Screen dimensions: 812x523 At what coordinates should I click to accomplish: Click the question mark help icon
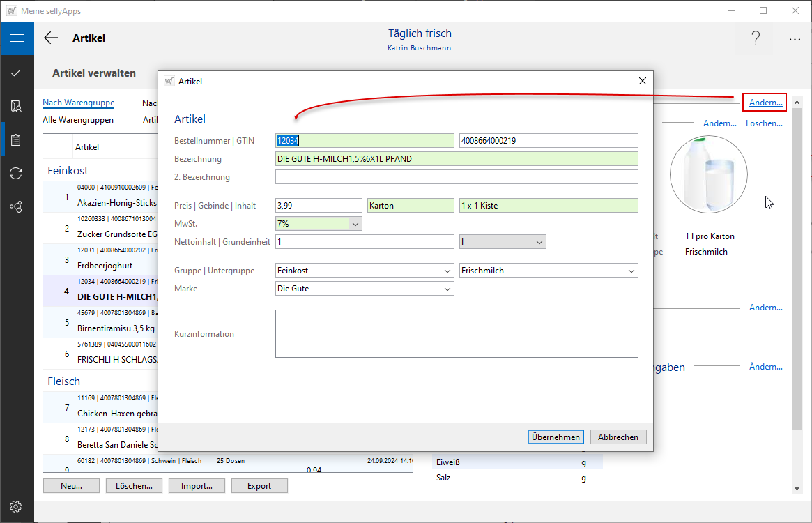click(x=756, y=38)
